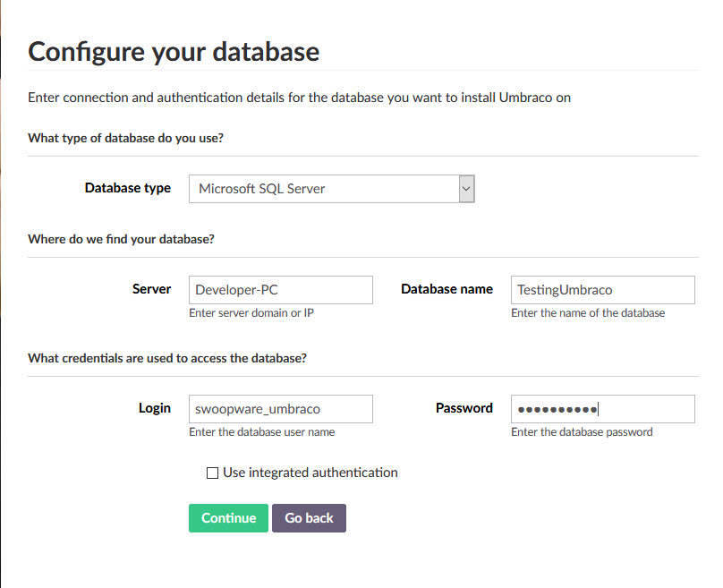Viewport: 723px width, 588px height.
Task: Open the Database type dropdown
Action: pyautogui.click(x=332, y=189)
